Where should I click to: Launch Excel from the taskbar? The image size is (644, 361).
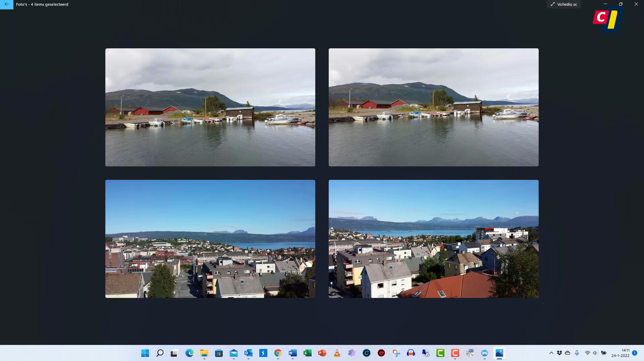pos(307,353)
